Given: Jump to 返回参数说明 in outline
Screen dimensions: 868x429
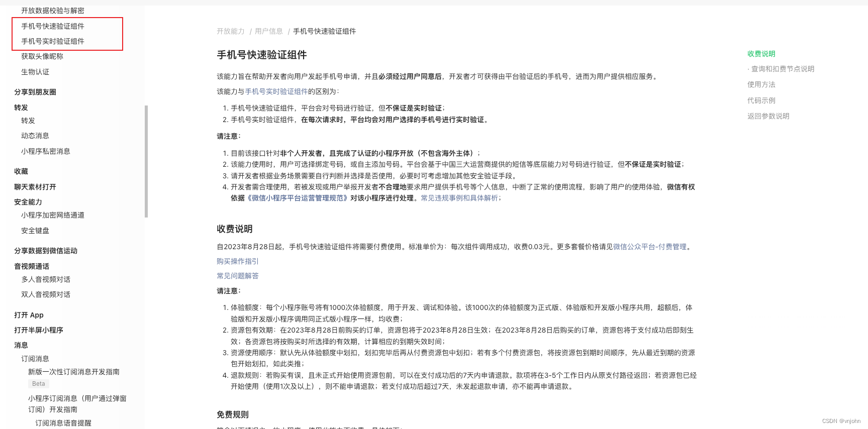Looking at the screenshot, I should pos(768,116).
